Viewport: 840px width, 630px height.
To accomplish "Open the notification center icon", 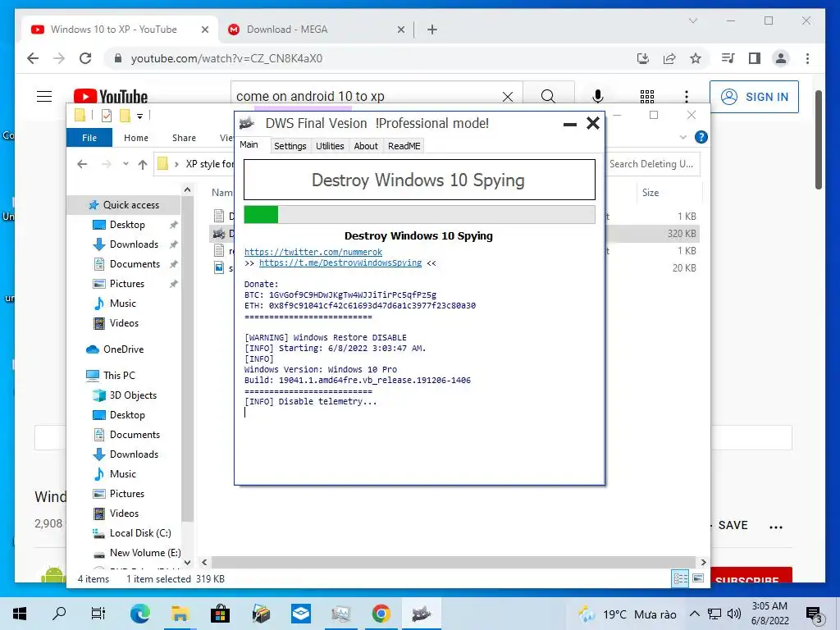I will [813, 614].
